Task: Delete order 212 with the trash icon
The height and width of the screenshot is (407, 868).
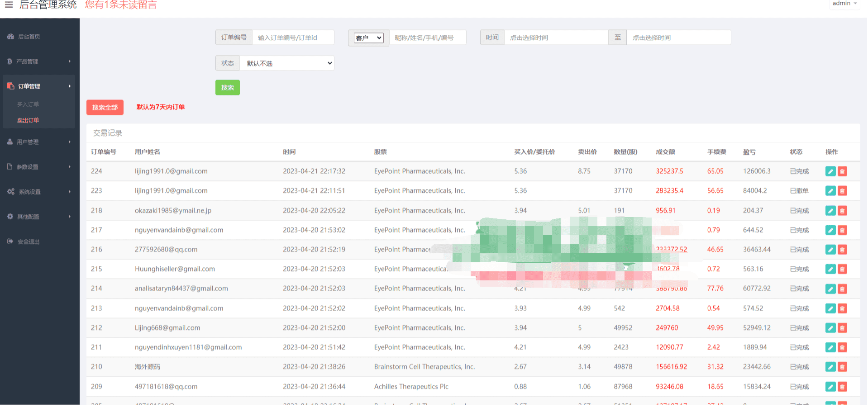Action: pos(842,328)
